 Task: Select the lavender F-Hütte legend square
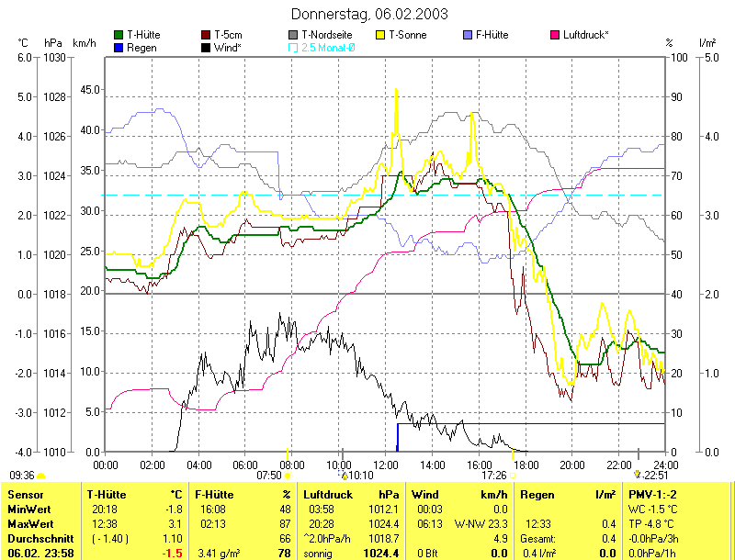point(468,35)
